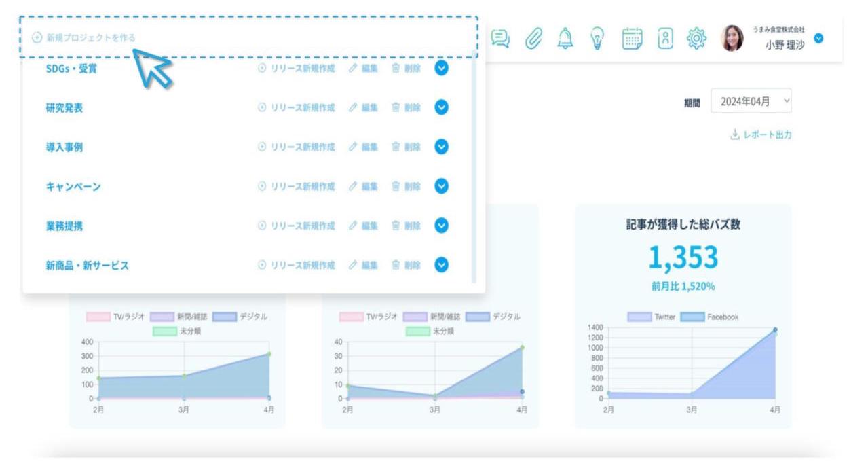This screenshot has height=466, width=868.
Task: Click the lightbulb tips icon
Action: [x=597, y=39]
